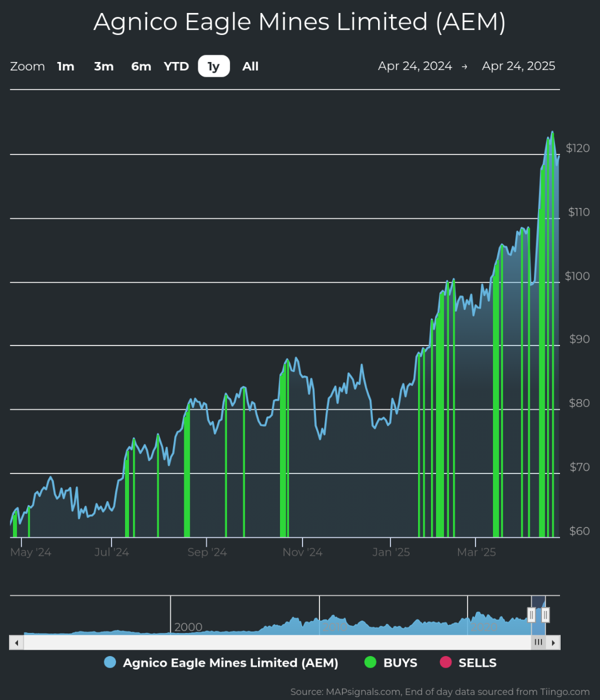Select the 3m zoom option
Viewport: 600px width, 700px height.
104,67
